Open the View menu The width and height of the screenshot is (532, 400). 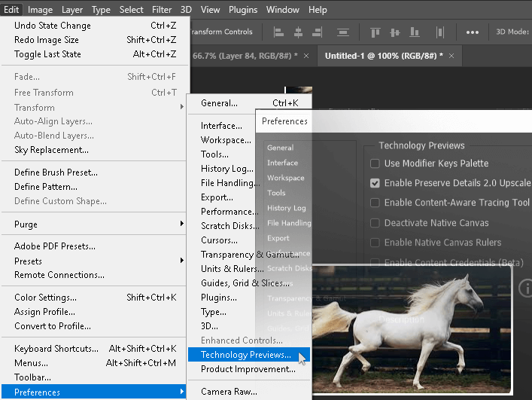210,10
